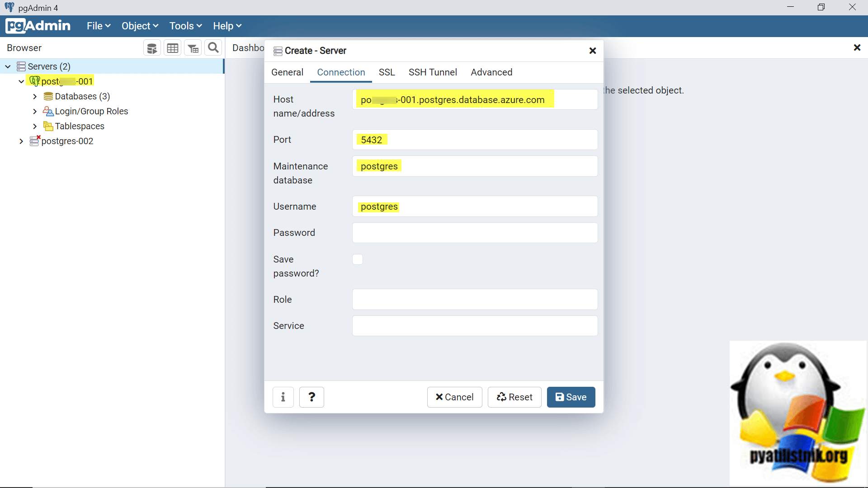This screenshot has width=868, height=488.
Task: Click the Databases (3) icon
Action: point(48,96)
